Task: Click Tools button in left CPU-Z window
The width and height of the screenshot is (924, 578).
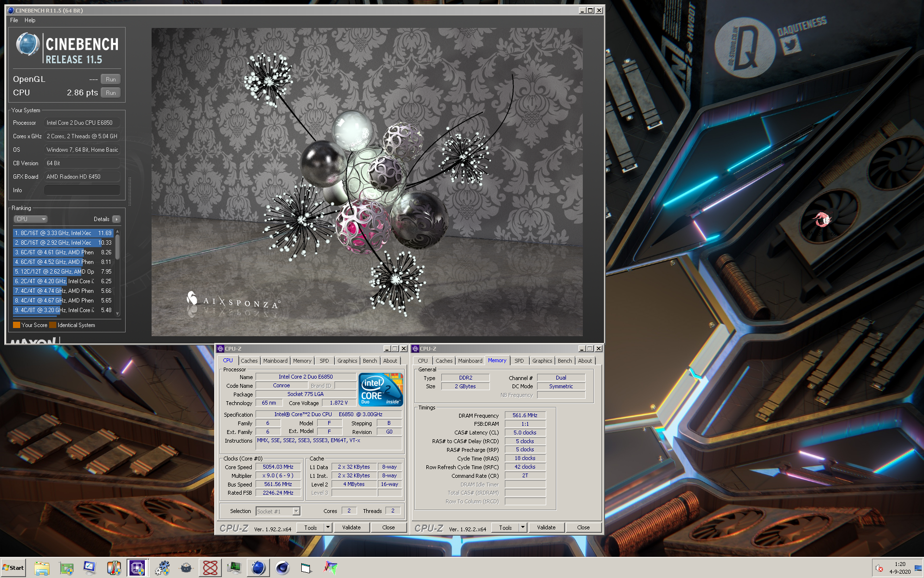Action: pos(311,527)
